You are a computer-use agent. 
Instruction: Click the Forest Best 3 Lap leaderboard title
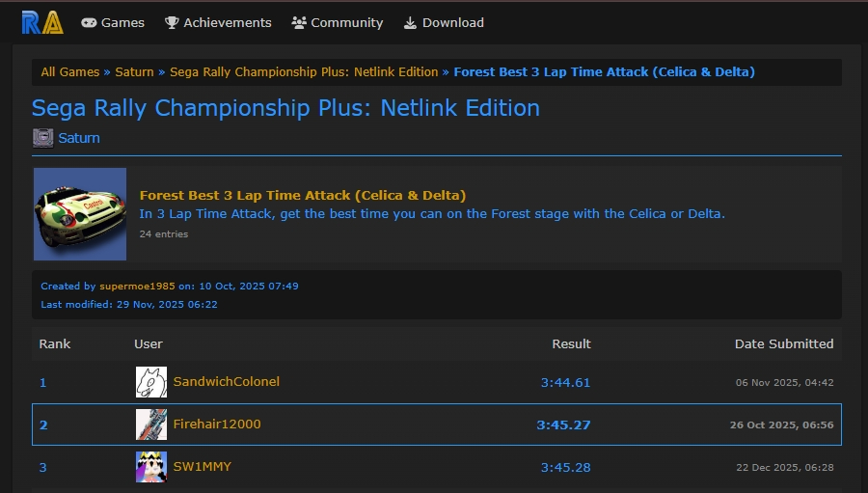click(x=303, y=196)
